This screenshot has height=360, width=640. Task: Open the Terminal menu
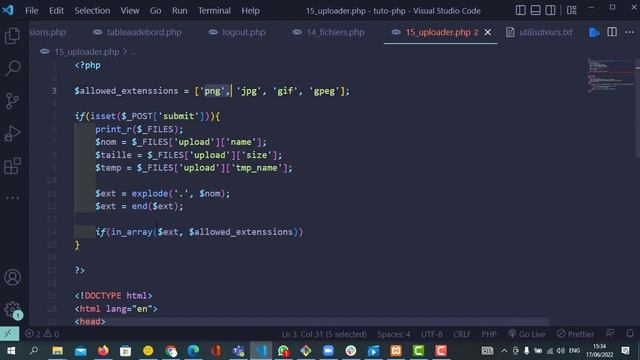pos(214,11)
